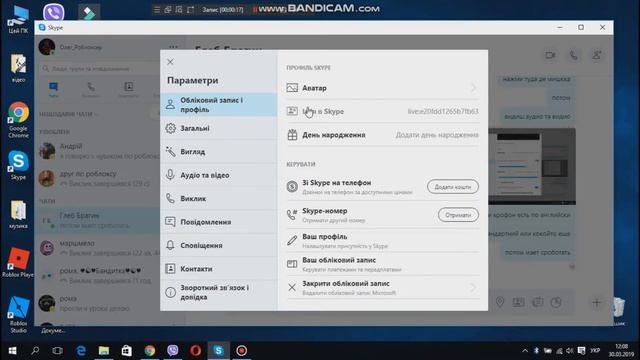Open Google Chrome desktop shortcut
640x360 pixels.
pos(18,120)
